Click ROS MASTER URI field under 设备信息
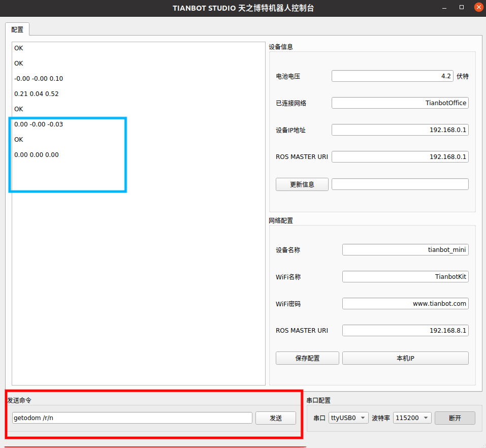The height and width of the screenshot is (448, 486). (x=400, y=157)
